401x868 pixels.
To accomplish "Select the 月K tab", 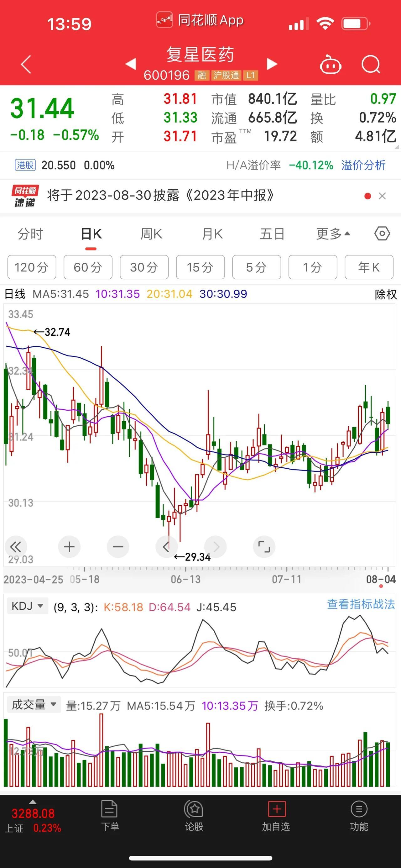I will click(x=212, y=234).
